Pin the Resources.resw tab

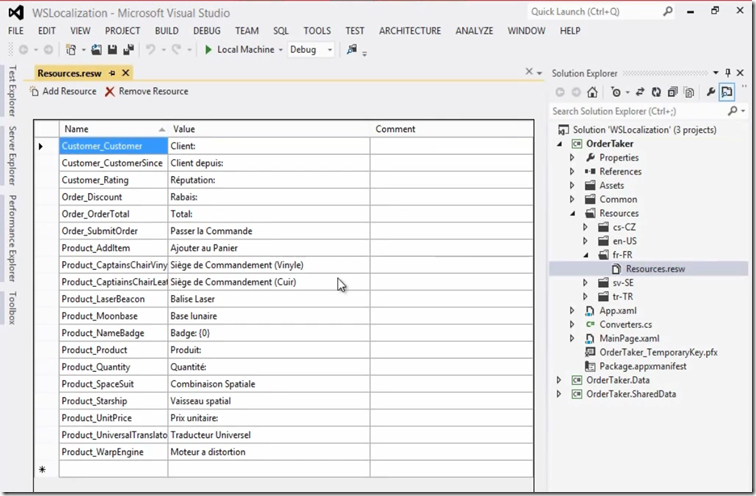[x=112, y=73]
